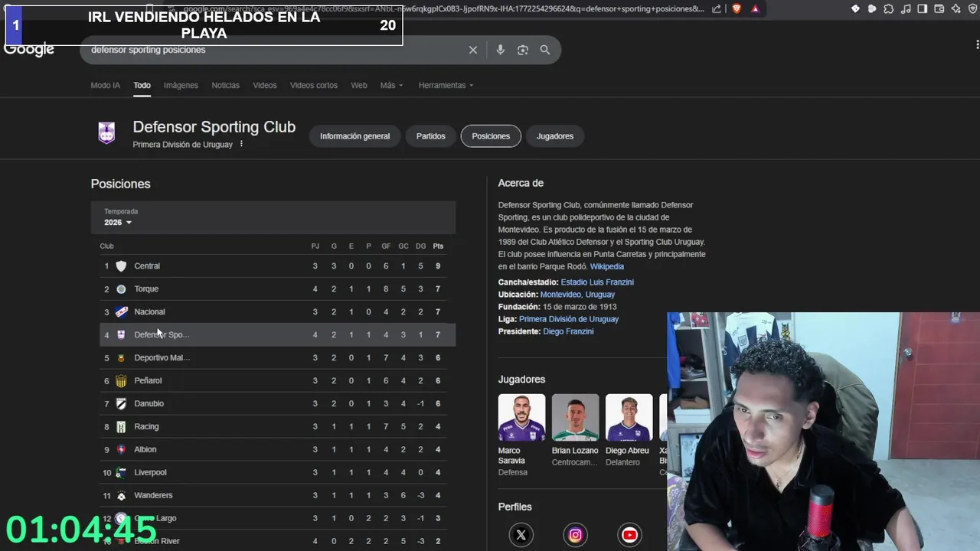Image resolution: width=980 pixels, height=551 pixels.
Task: Click the Peñarol team crest
Action: pos(121,380)
